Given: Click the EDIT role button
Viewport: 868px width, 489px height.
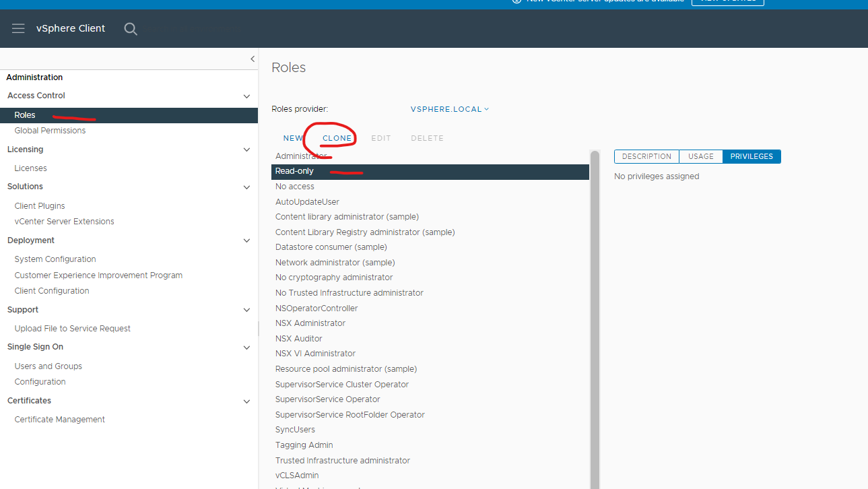Looking at the screenshot, I should click(x=381, y=138).
